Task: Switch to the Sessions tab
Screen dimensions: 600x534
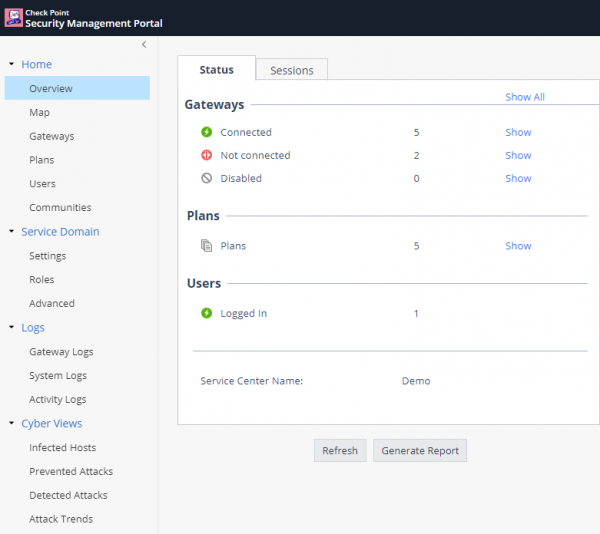Action: 292,70
